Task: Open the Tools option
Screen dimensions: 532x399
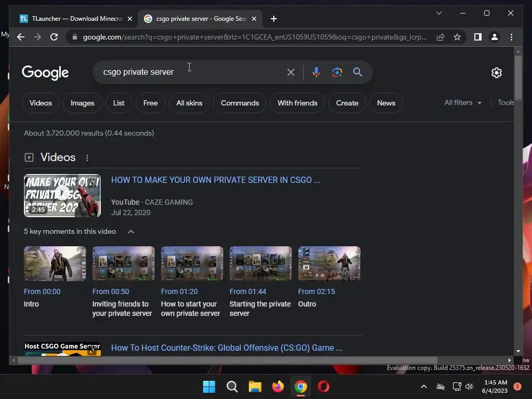Action: pyautogui.click(x=506, y=102)
